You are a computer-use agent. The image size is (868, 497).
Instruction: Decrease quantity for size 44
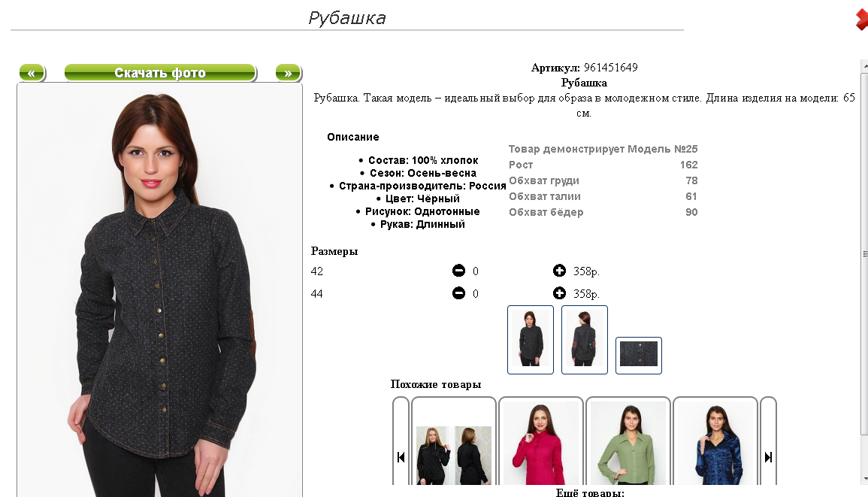(x=458, y=293)
